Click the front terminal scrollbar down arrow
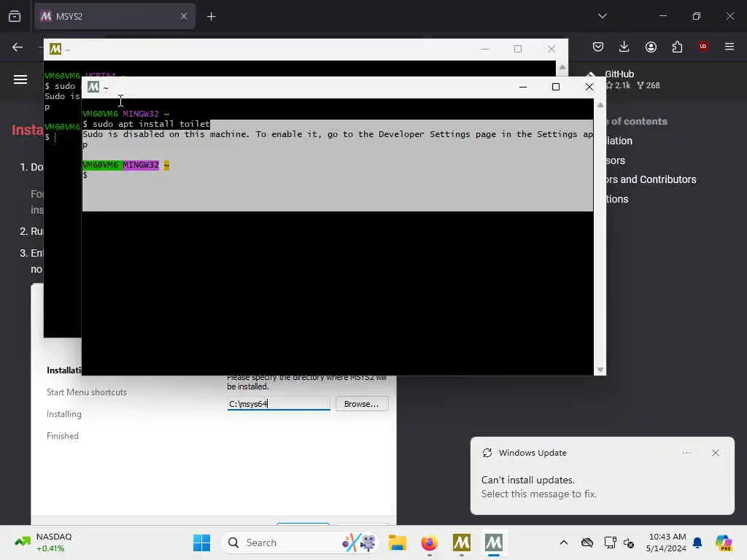This screenshot has width=747, height=560. [600, 370]
